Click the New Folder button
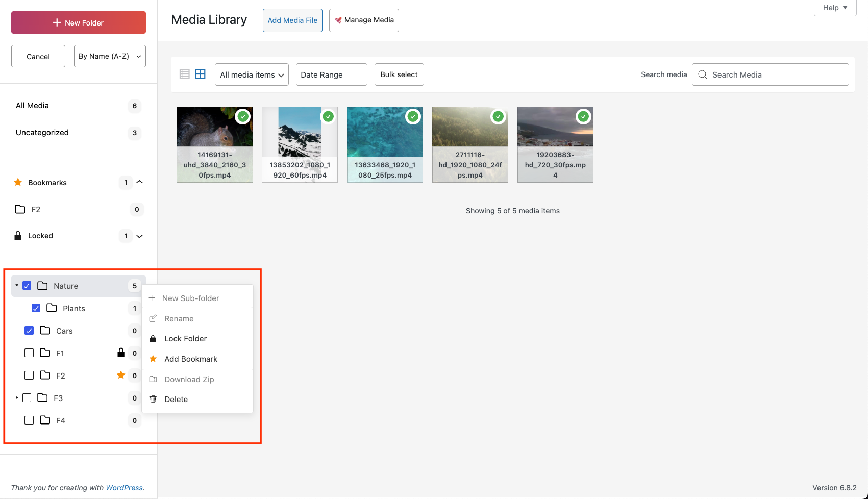Screen dimensions: 868x499 pyautogui.click(x=78, y=22)
